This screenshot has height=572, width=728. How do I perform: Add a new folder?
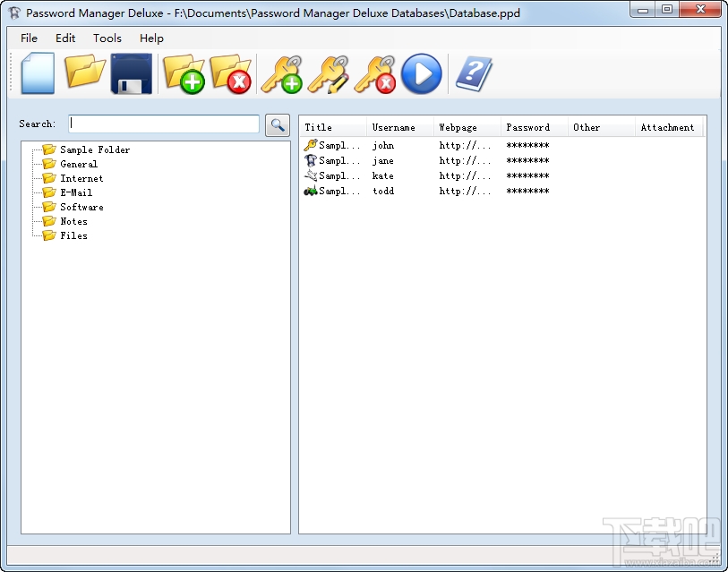[182, 74]
